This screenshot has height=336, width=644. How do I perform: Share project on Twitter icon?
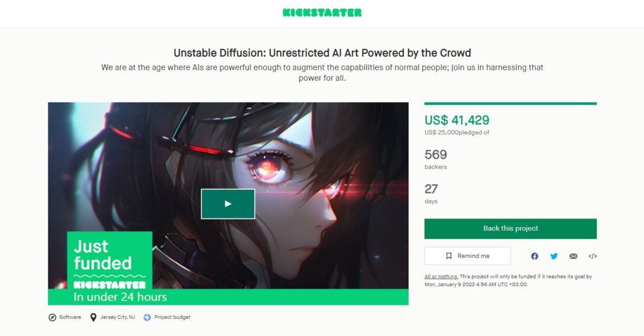(554, 256)
